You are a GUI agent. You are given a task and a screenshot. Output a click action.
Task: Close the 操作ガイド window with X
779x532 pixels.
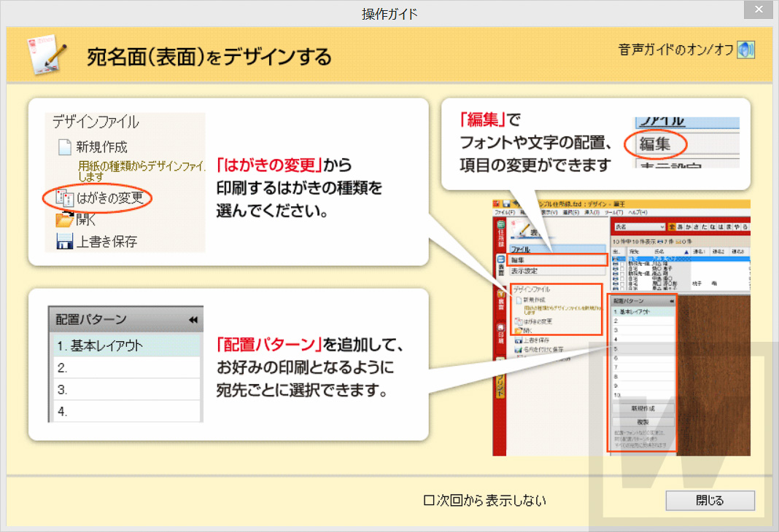tap(759, 9)
